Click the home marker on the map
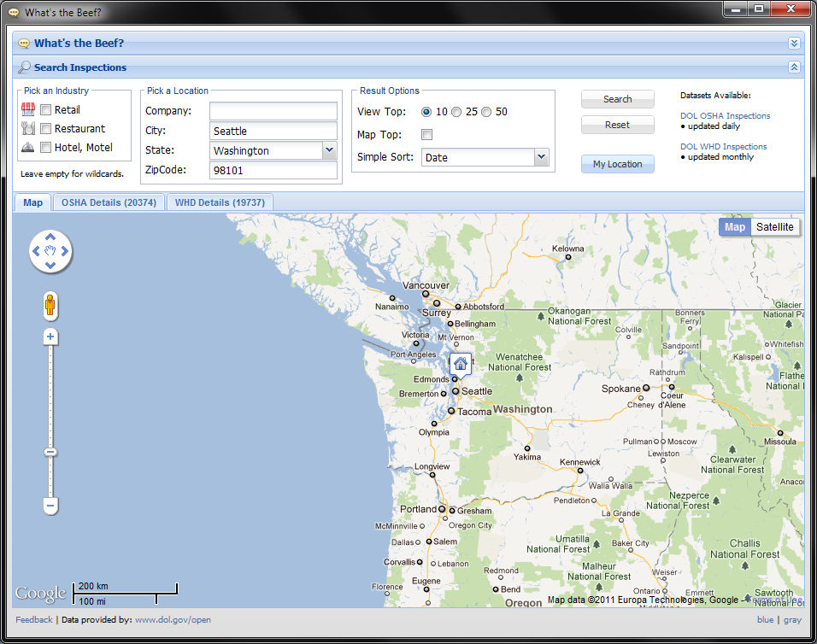Viewport: 817px width, 644px height. click(x=460, y=364)
